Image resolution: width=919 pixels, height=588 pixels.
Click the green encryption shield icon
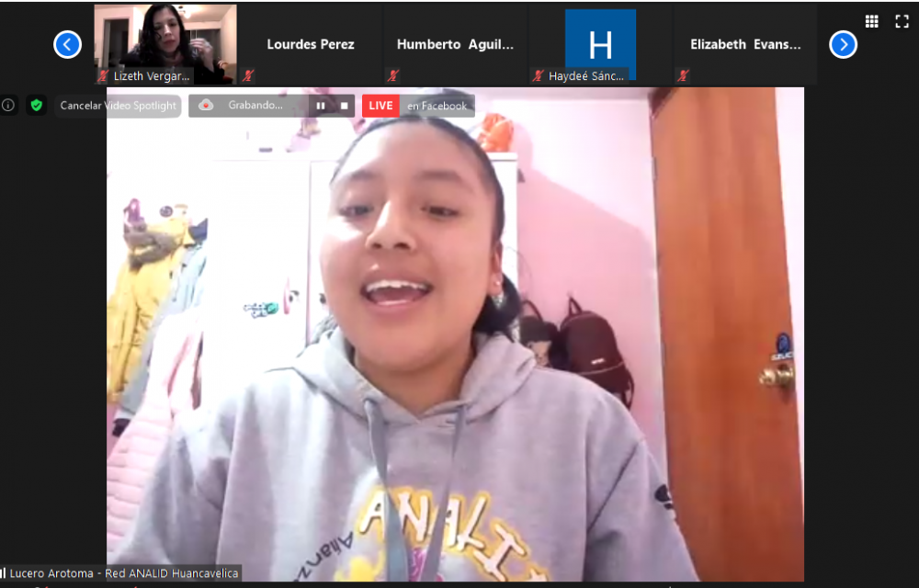coord(36,106)
